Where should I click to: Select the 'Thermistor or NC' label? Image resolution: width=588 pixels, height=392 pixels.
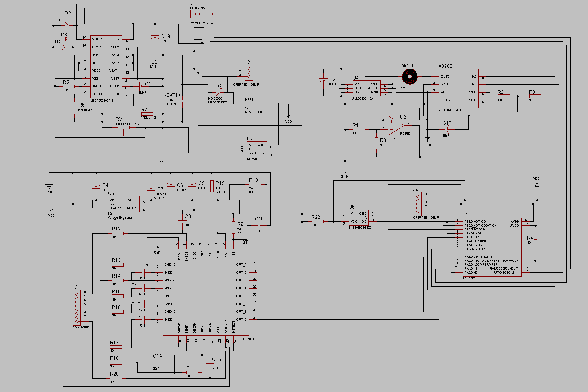[x=127, y=124]
